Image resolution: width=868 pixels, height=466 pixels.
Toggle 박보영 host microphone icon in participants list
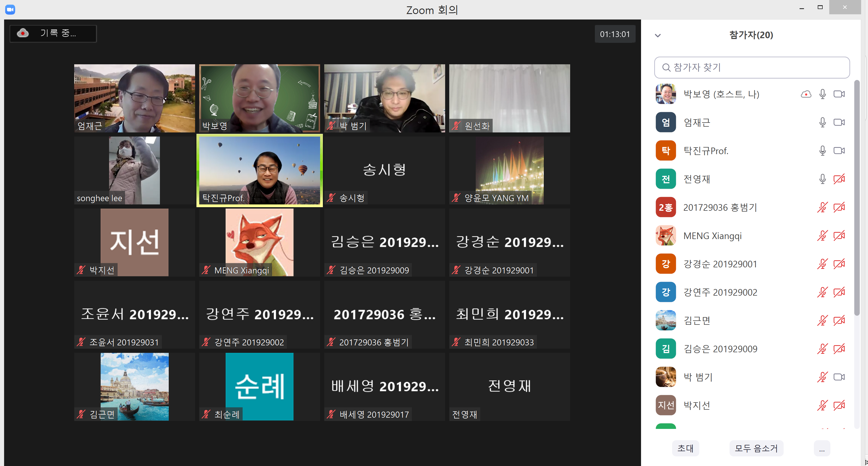[x=822, y=94]
